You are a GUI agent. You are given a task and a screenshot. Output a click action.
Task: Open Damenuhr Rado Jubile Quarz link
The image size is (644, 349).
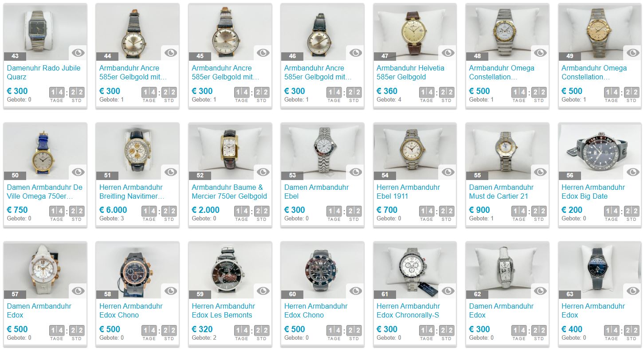pos(43,72)
